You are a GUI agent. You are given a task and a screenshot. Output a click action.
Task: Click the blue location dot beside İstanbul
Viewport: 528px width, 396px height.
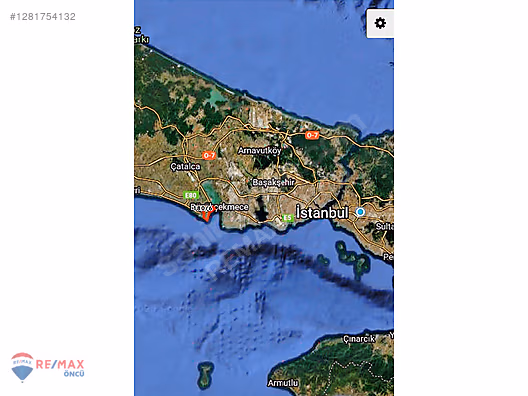click(x=360, y=212)
